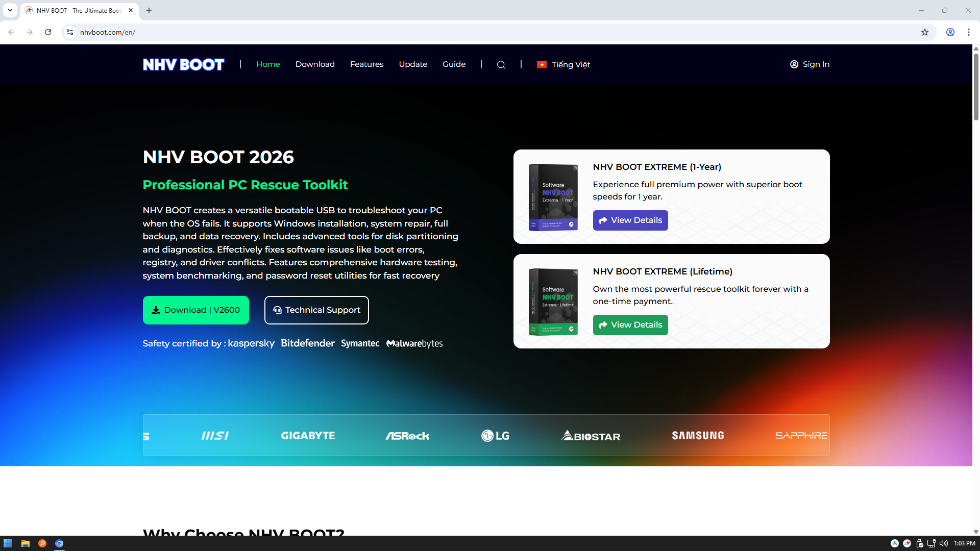
Task: Select the NHV BOOT browser tab
Action: [x=79, y=10]
